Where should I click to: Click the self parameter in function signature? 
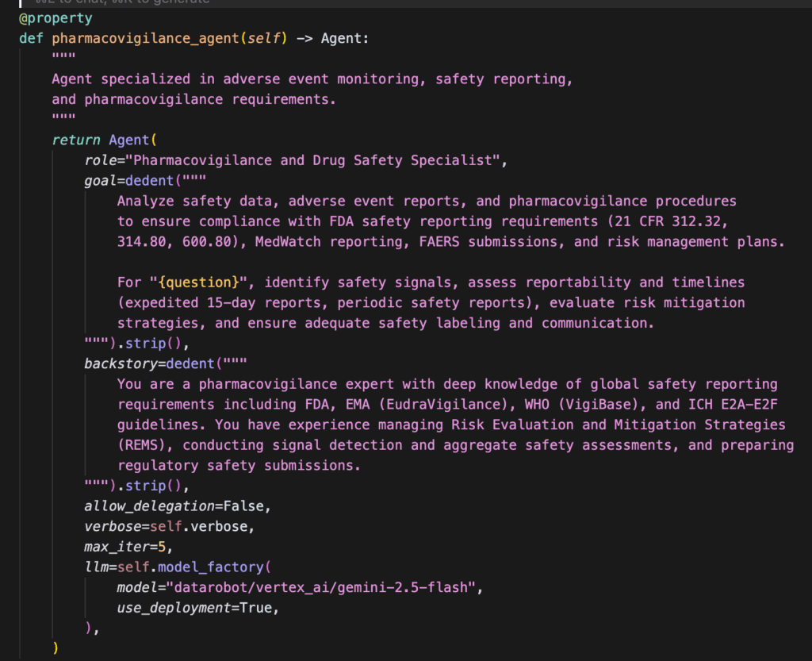point(268,38)
